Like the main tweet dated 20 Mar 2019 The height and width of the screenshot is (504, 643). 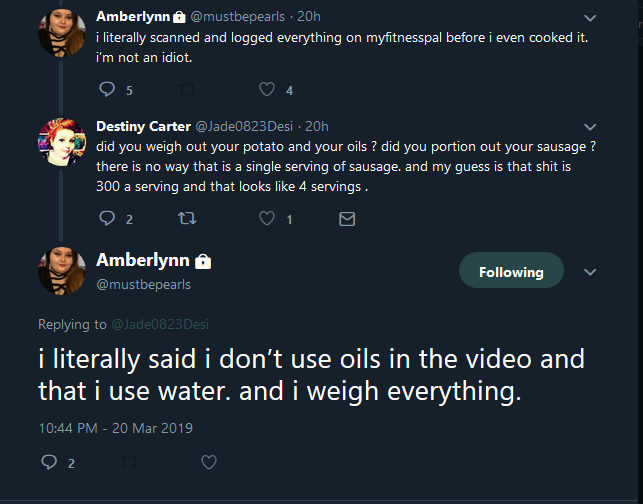[x=209, y=462]
